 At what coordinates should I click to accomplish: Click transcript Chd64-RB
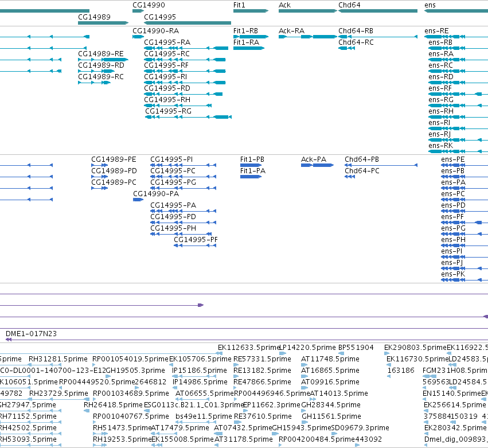click(x=378, y=37)
